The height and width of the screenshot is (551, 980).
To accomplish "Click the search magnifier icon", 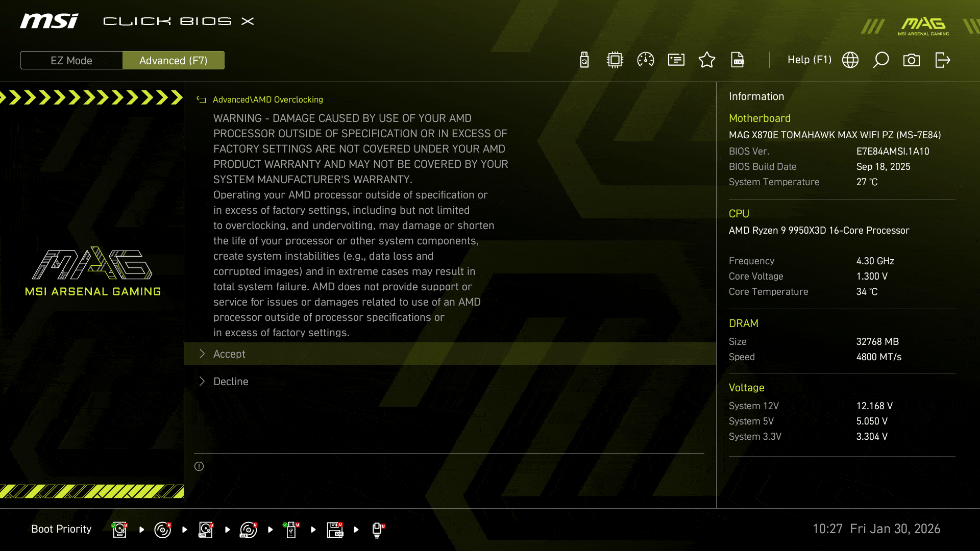I will [881, 60].
